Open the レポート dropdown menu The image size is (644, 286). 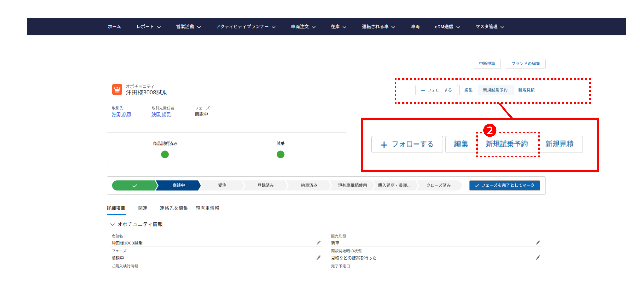148,27
